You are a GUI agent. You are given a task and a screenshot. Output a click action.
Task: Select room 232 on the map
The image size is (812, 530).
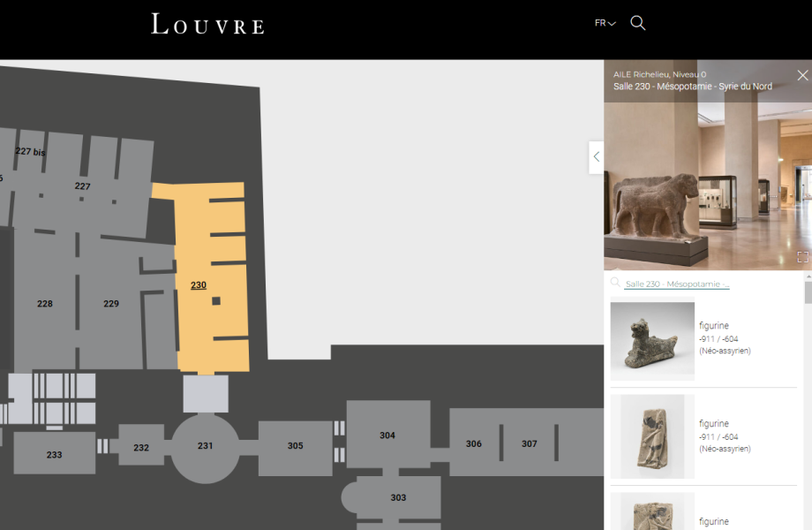pos(141,447)
